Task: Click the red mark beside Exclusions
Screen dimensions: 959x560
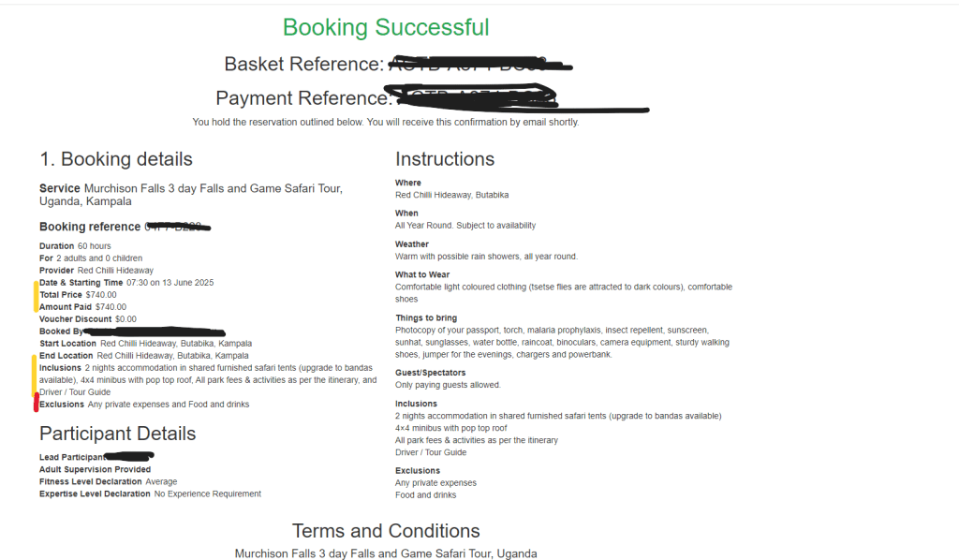Action: point(36,403)
